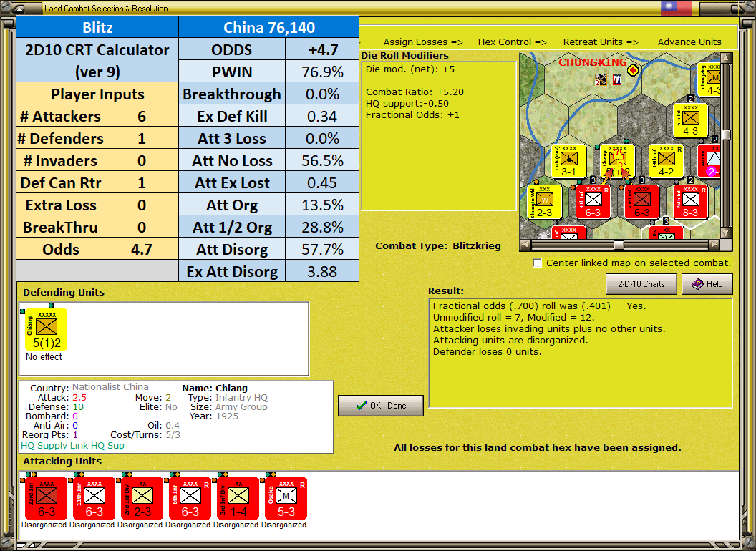The height and width of the screenshot is (551, 756).
Task: Click the Chengtu 2-3 counter on map
Action: [x=544, y=202]
